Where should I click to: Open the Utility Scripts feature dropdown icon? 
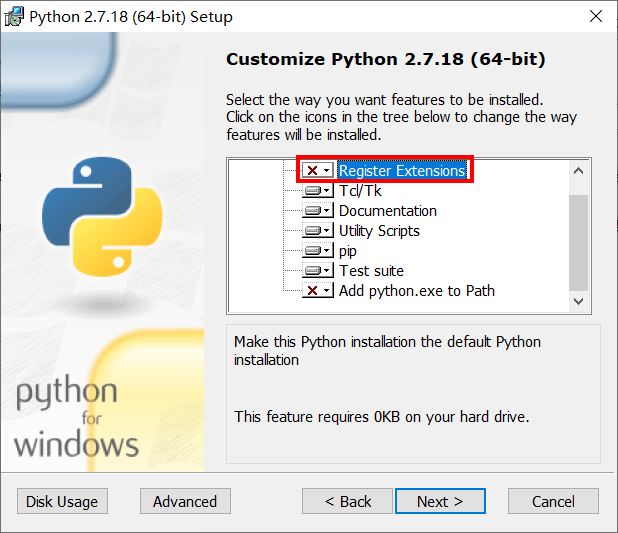pos(318,231)
